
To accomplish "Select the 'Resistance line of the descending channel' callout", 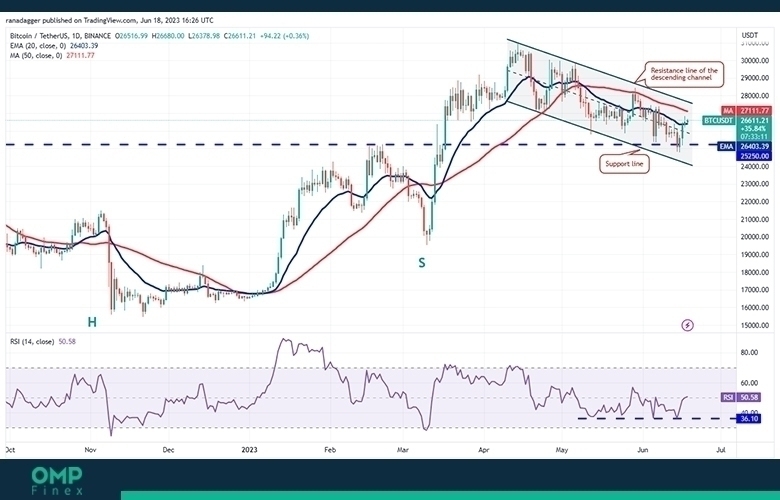I will click(684, 74).
